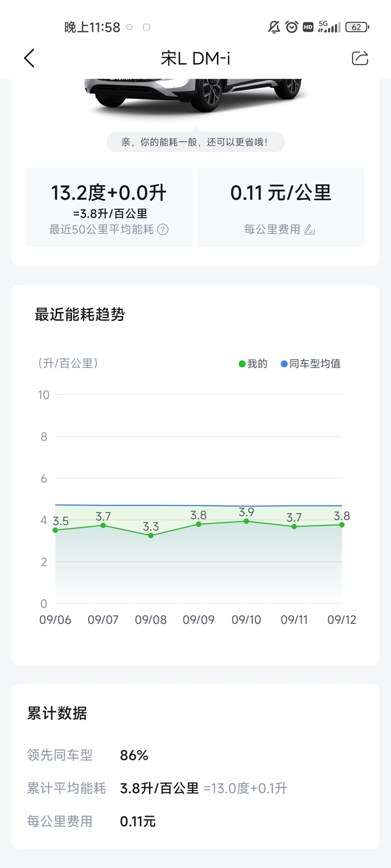Toggle the green 我的 legend item
391x868 pixels.
(x=253, y=364)
